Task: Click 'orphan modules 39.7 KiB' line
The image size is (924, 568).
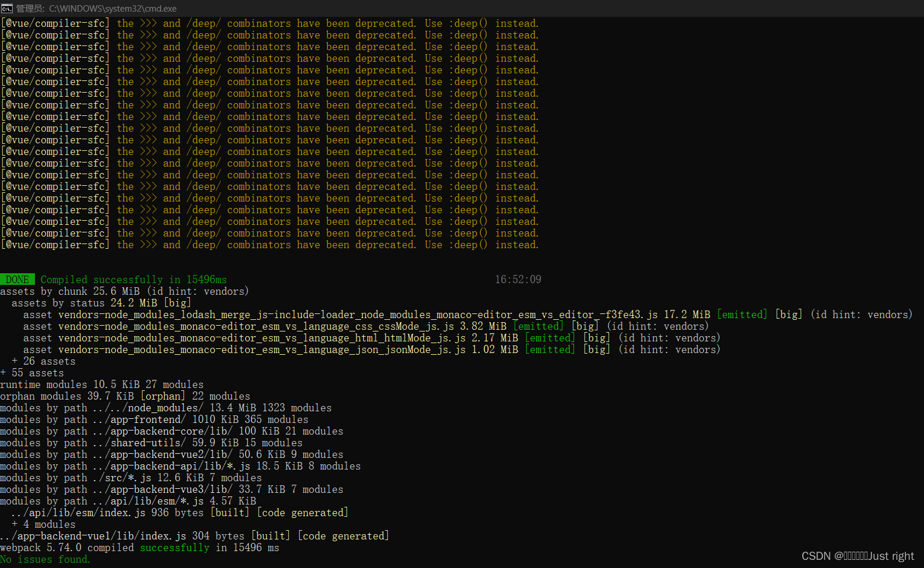Action: (x=125, y=396)
